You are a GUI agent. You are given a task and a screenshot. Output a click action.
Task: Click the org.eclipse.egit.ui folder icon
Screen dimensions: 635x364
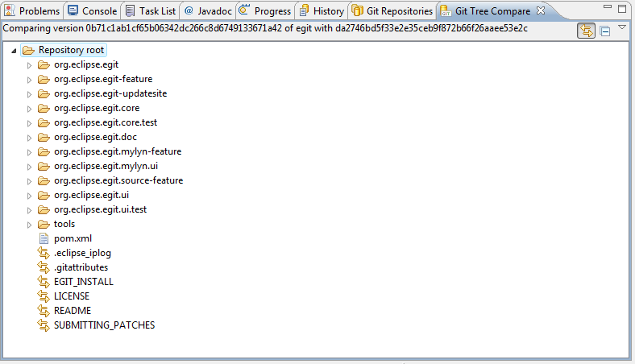(x=44, y=195)
